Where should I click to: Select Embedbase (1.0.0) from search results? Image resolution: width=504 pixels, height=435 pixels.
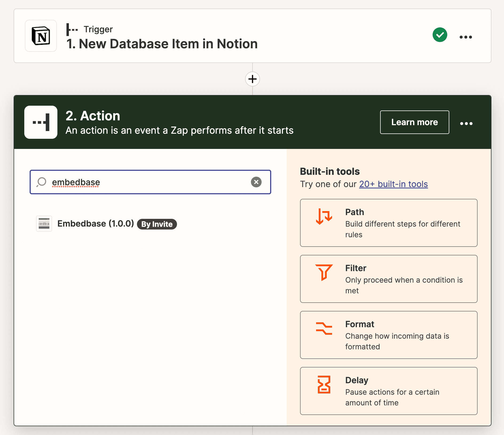click(x=107, y=224)
